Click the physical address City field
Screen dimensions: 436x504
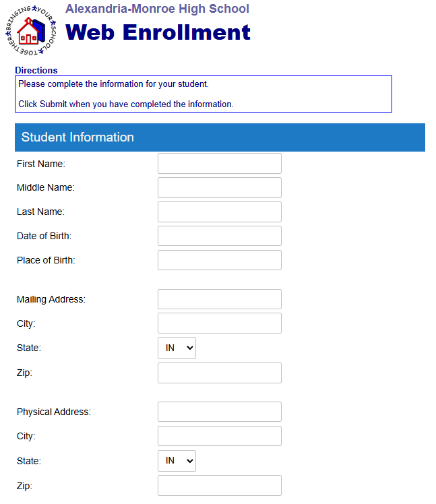[x=219, y=436]
